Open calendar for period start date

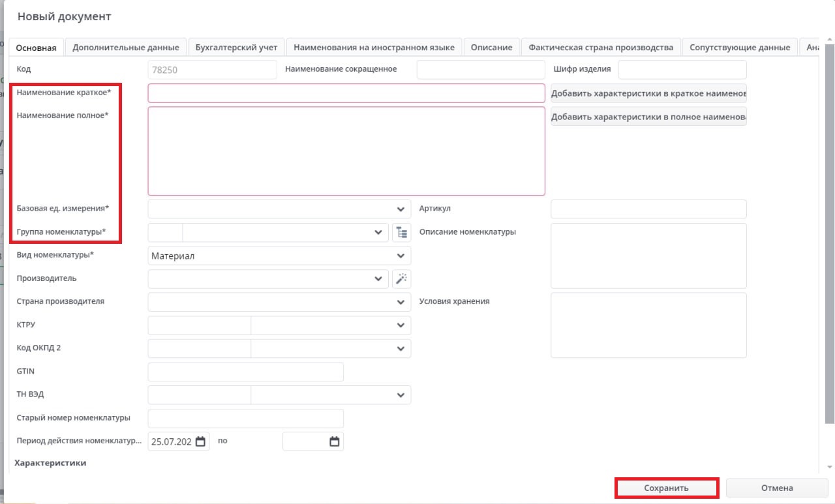click(x=201, y=442)
